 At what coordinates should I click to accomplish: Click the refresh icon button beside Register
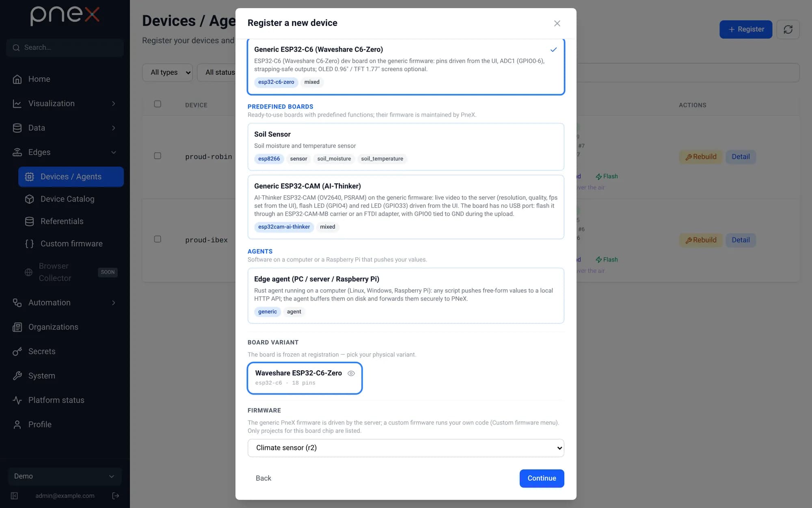pos(788,29)
